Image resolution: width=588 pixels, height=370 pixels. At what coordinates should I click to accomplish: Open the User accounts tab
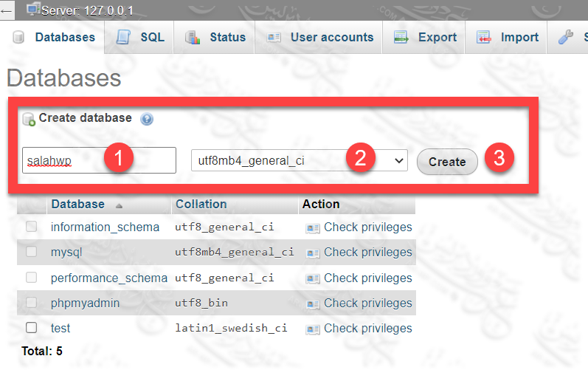(x=320, y=37)
